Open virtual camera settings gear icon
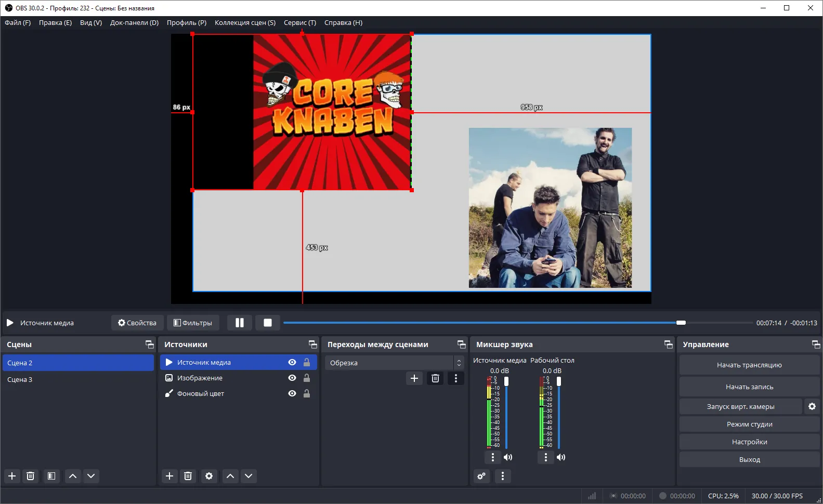 point(812,406)
